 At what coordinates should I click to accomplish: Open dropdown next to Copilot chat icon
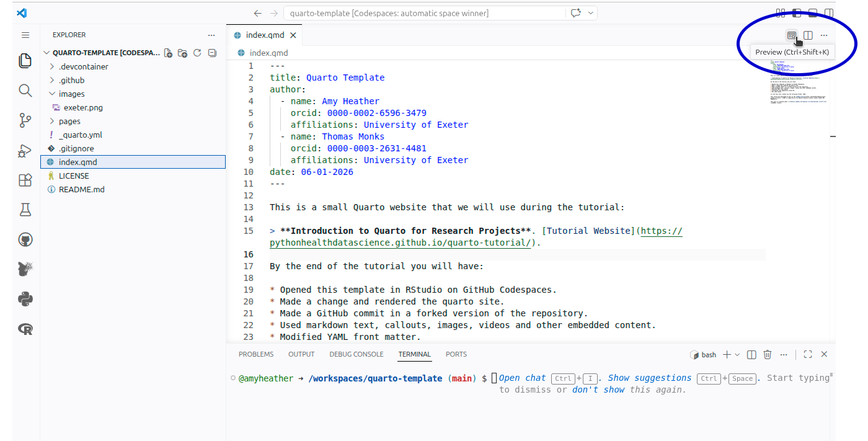pos(591,13)
